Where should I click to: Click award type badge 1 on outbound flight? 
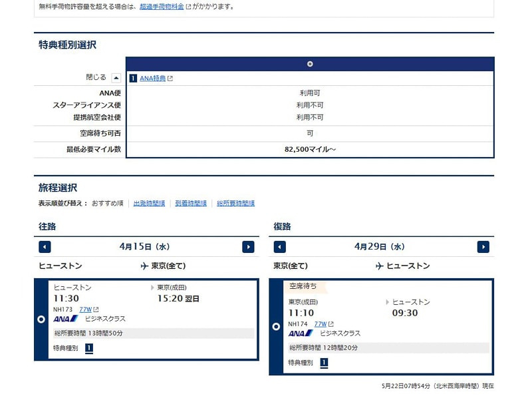(89, 348)
